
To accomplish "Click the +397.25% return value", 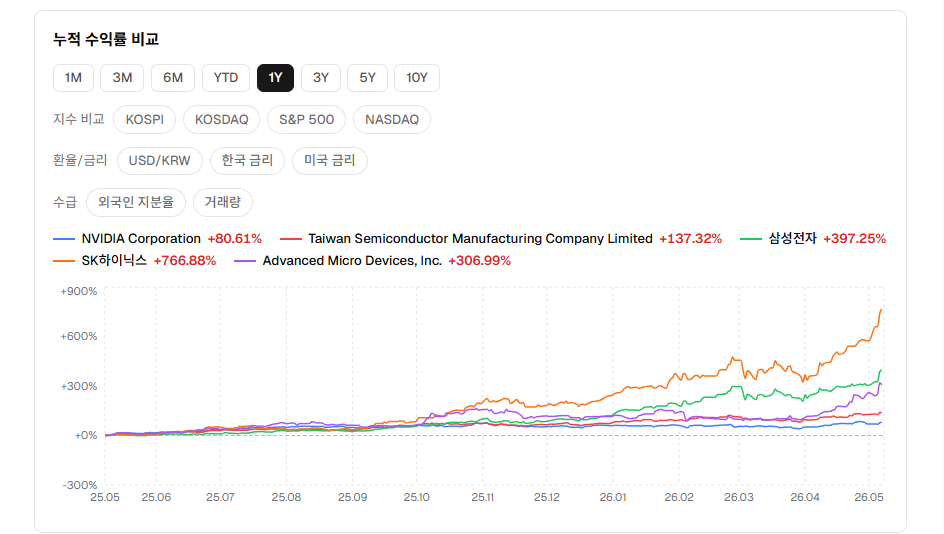I will point(854,239).
